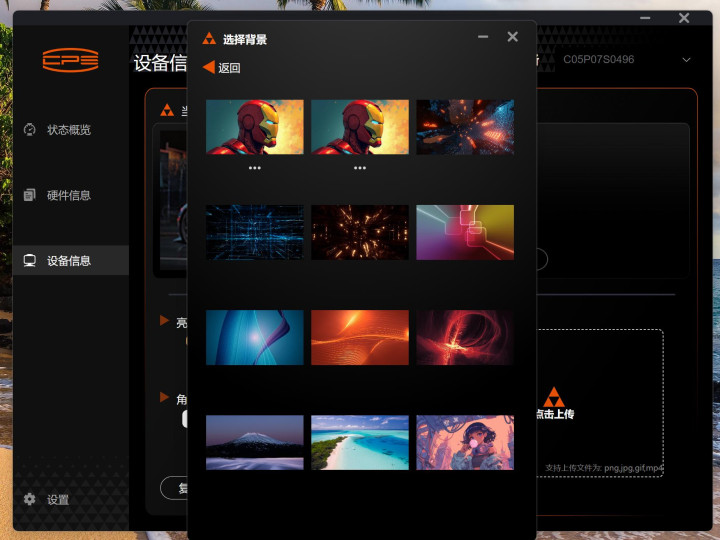720x540 pixels.
Task: Select the 设备信息 monitor icon in sidebar
Action: click(30, 260)
